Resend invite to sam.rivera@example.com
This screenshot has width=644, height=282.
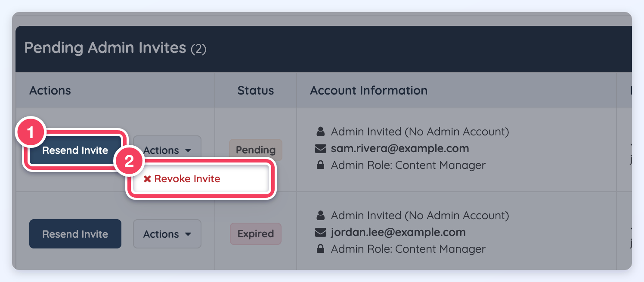point(75,150)
